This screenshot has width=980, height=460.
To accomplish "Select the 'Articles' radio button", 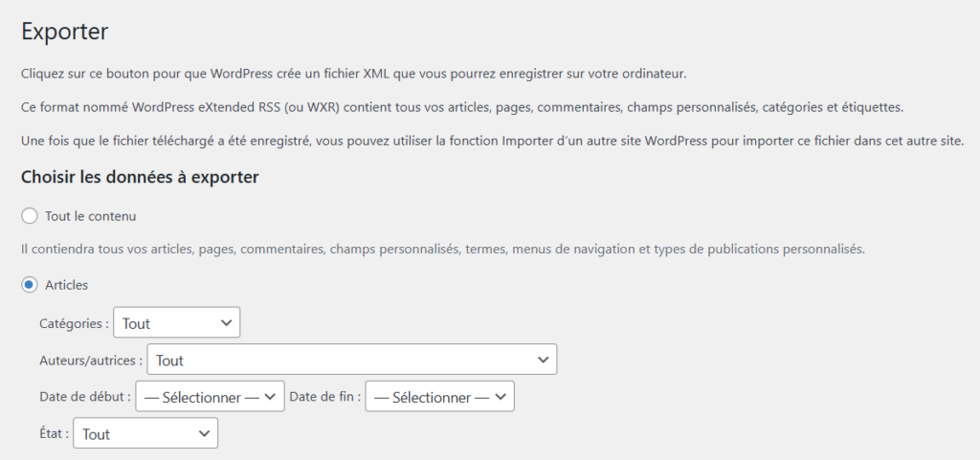I will click(30, 285).
